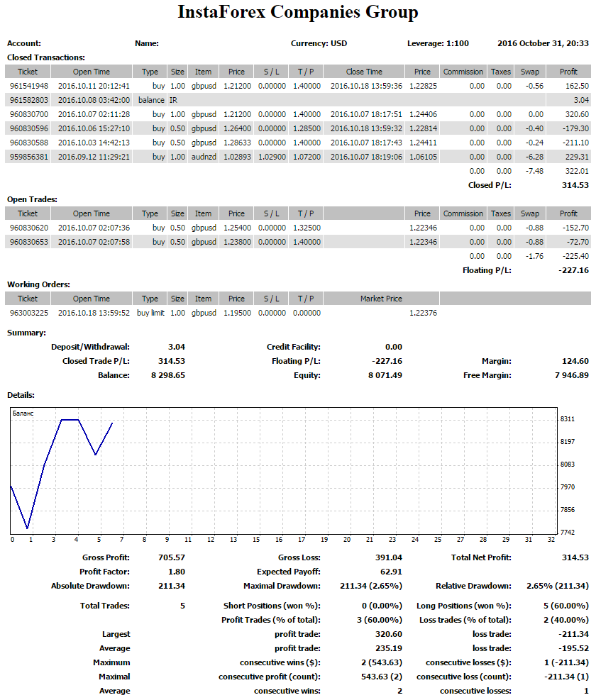Select the 'Currency: USD' text
The width and height of the screenshot is (596, 700).
319,43
